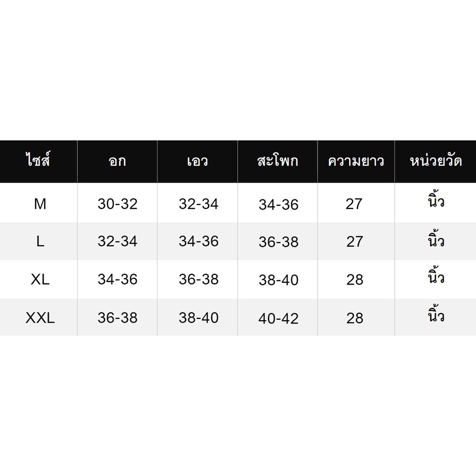Click chest value 30-32 for size M
The image size is (476, 476).
point(118,204)
